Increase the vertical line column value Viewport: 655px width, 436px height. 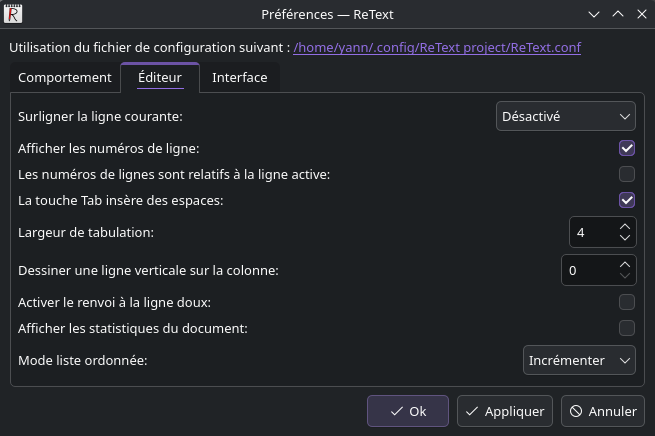(625, 264)
